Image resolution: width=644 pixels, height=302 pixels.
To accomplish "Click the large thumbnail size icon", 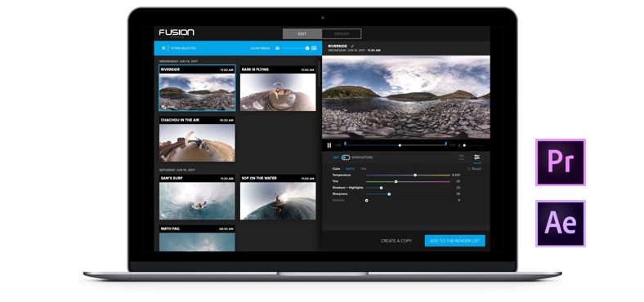I will (314, 48).
